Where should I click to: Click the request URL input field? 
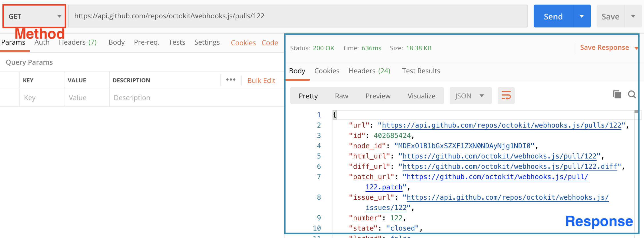[x=298, y=16]
